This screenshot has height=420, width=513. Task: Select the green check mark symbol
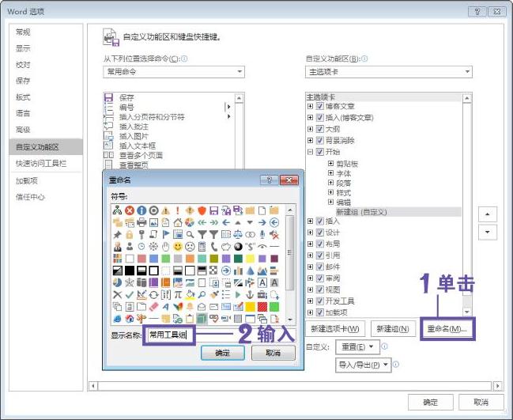[x=130, y=294]
